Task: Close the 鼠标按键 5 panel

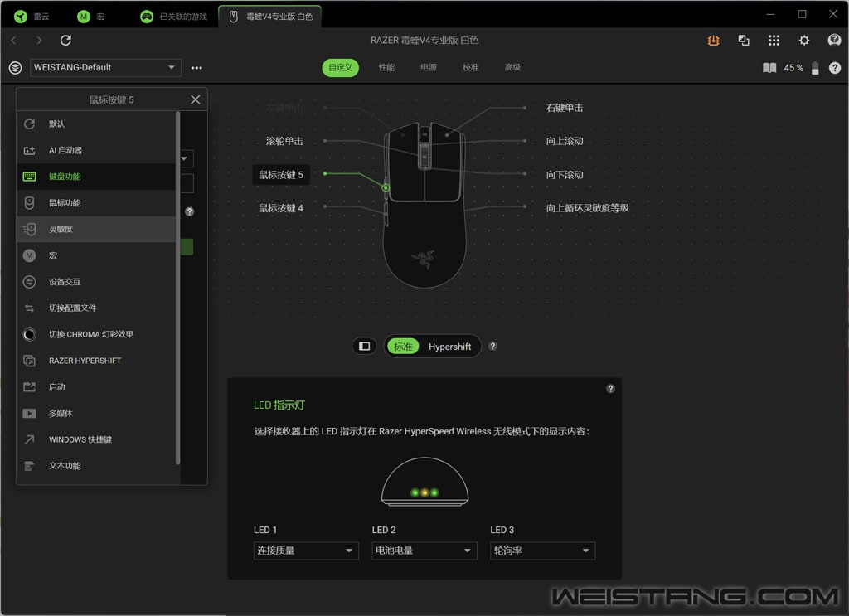Action: (x=195, y=99)
